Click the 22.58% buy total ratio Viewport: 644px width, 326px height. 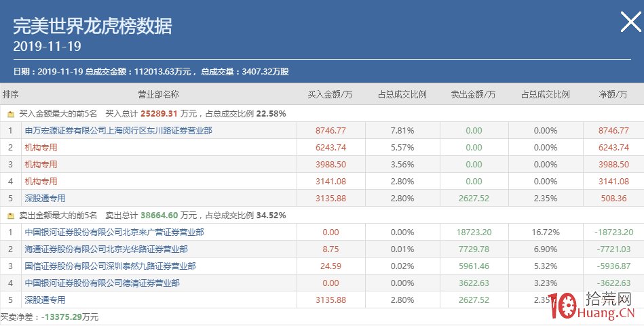(x=271, y=114)
